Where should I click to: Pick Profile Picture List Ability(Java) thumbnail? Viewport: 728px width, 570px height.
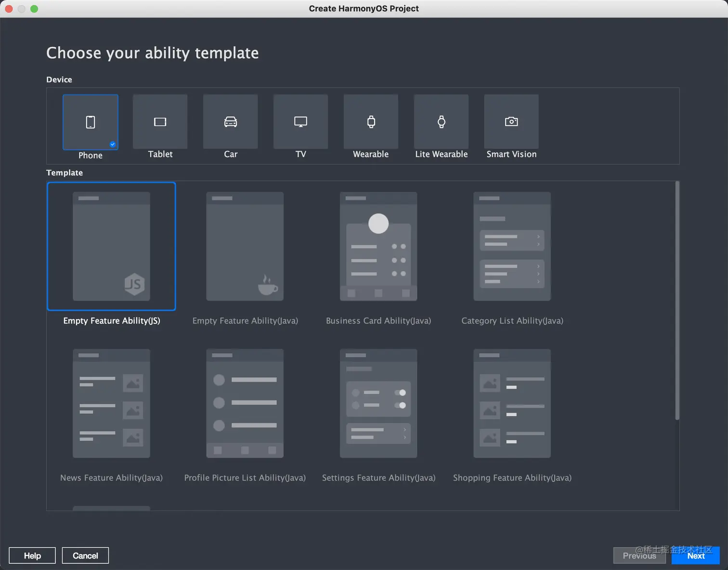pyautogui.click(x=245, y=403)
